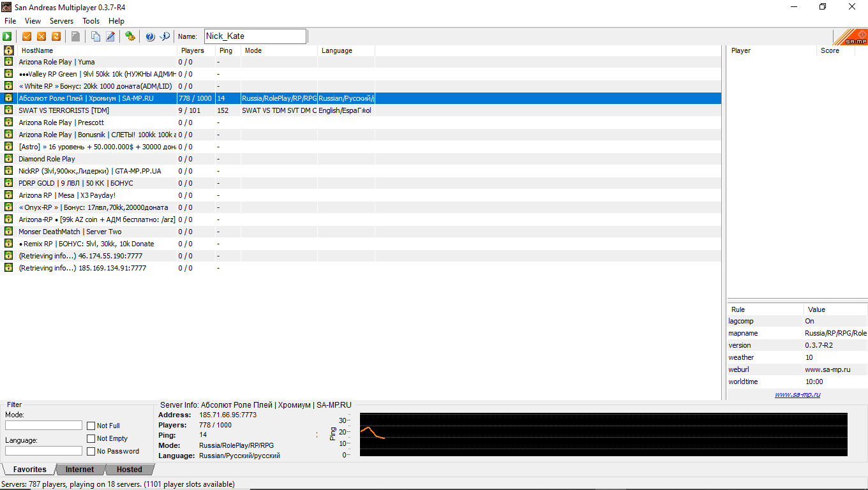This screenshot has height=490, width=868.
Task: Sort servers by Ping column header
Action: point(228,50)
